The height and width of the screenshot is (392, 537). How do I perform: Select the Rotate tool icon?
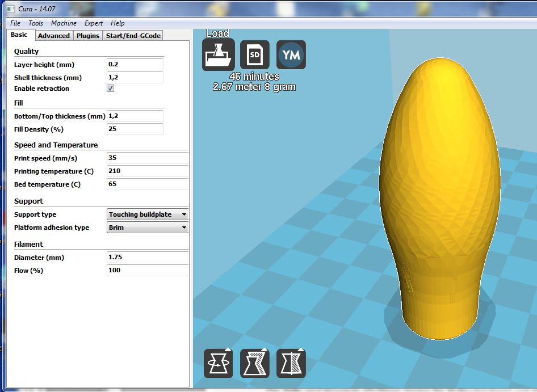point(219,363)
